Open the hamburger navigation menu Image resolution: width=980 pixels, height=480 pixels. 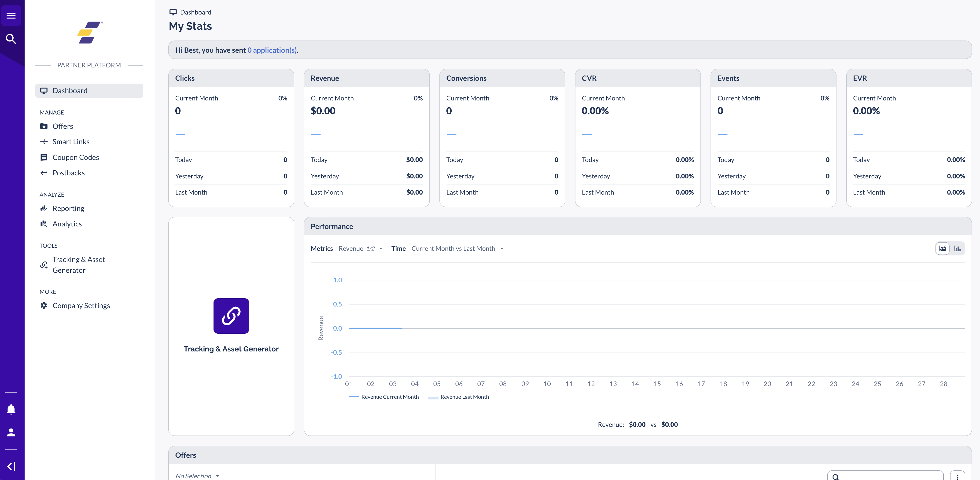click(x=11, y=15)
